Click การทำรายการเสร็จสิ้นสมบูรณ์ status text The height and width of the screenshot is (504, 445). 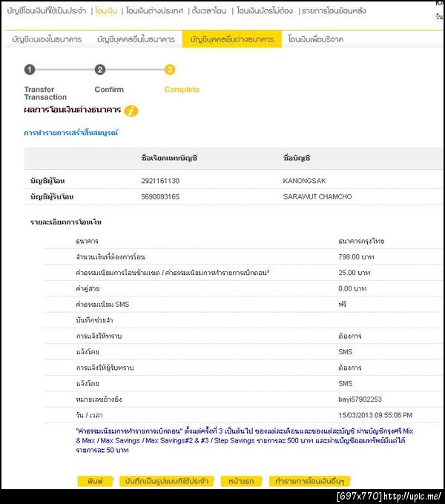71,133
